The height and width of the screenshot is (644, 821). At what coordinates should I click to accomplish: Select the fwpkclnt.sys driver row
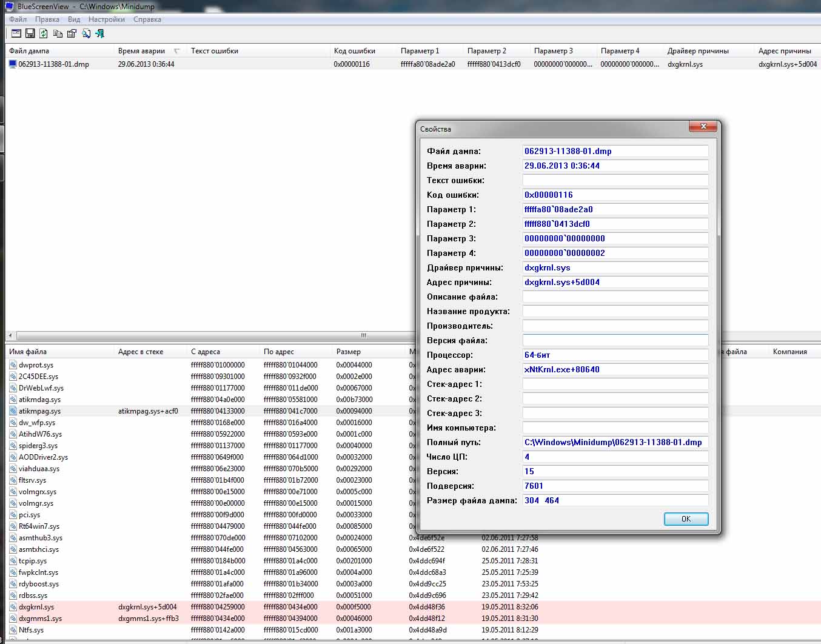tap(412, 572)
